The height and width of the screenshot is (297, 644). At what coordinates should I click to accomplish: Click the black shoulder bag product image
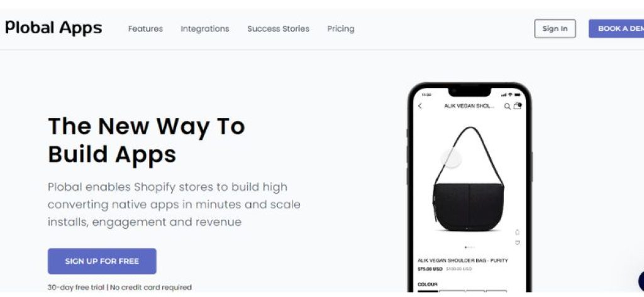point(469,179)
